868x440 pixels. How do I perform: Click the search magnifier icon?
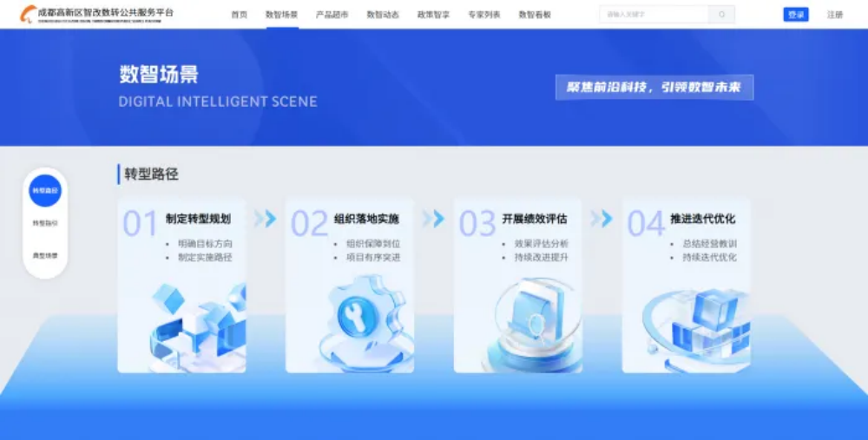point(721,15)
